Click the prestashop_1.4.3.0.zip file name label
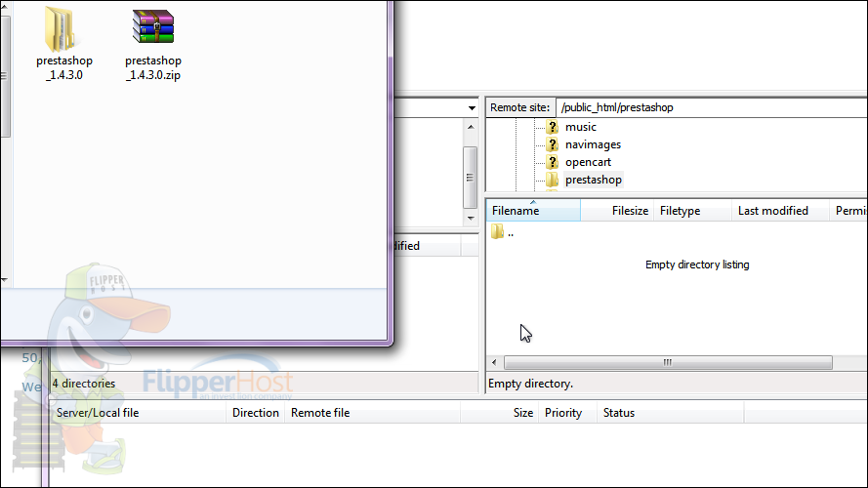 pos(153,68)
